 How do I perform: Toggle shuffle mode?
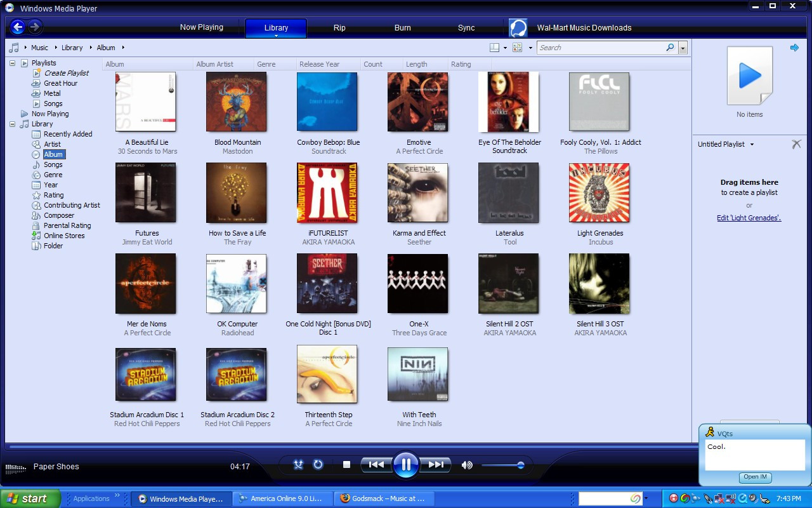299,465
